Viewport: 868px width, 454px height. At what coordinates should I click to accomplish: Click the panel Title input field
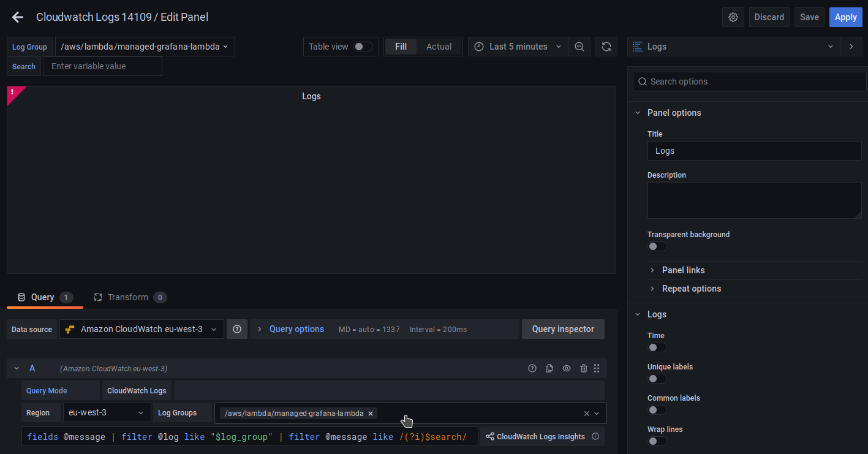point(754,151)
